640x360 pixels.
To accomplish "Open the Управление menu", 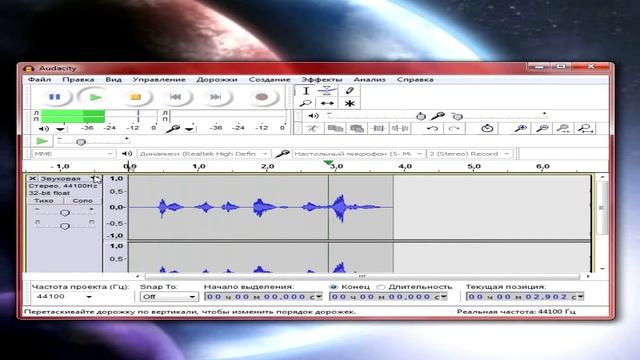I will [x=159, y=80].
